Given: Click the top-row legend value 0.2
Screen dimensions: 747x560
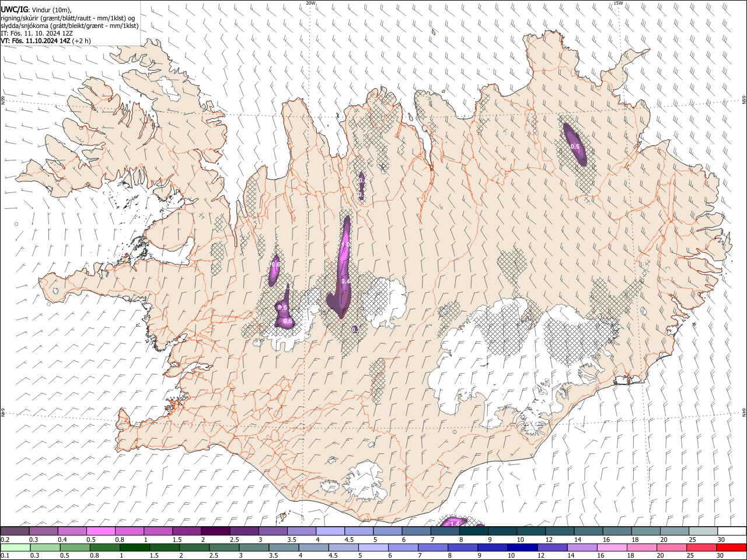Looking at the screenshot, I should 5,540.
